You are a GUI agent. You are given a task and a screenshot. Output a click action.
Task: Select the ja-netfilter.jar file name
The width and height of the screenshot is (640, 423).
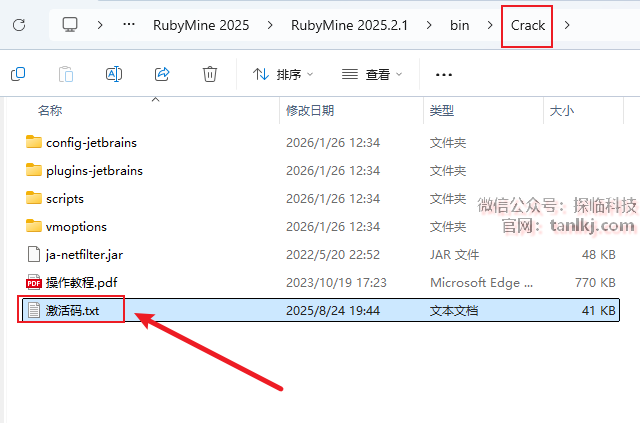tap(84, 255)
